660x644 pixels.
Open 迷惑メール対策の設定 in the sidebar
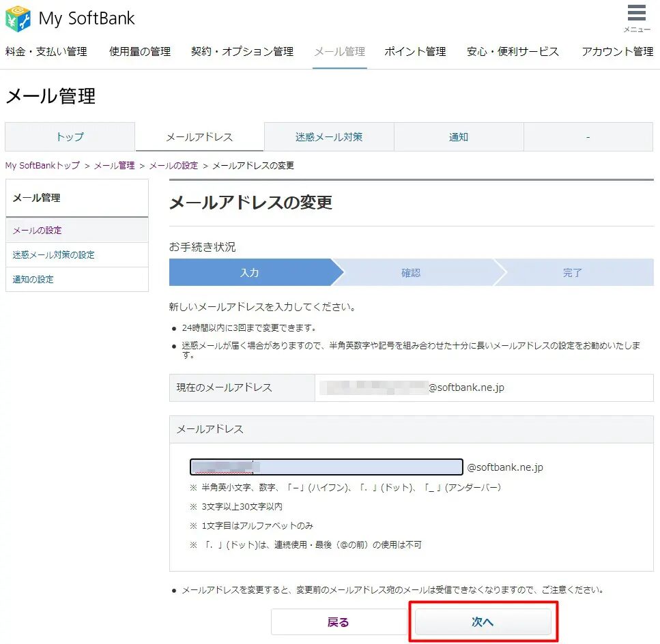click(54, 255)
